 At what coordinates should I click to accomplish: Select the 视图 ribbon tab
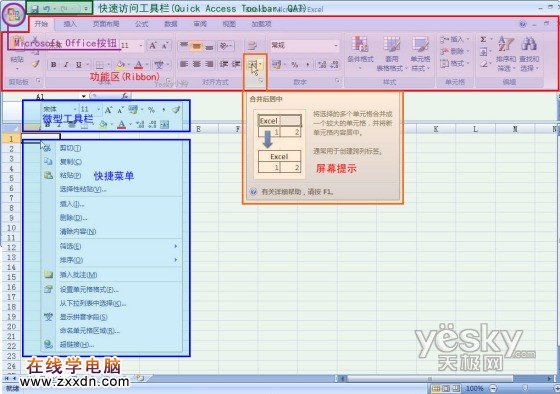coord(229,24)
